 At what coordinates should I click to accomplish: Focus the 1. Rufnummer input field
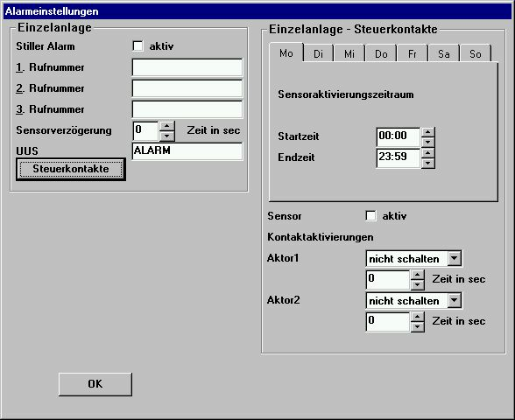pos(187,67)
